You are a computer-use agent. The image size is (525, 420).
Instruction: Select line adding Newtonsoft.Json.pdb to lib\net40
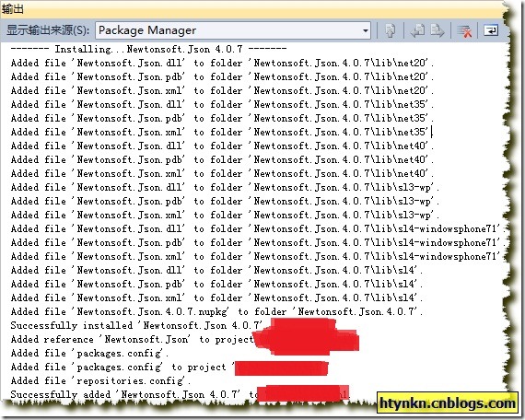coord(222,159)
